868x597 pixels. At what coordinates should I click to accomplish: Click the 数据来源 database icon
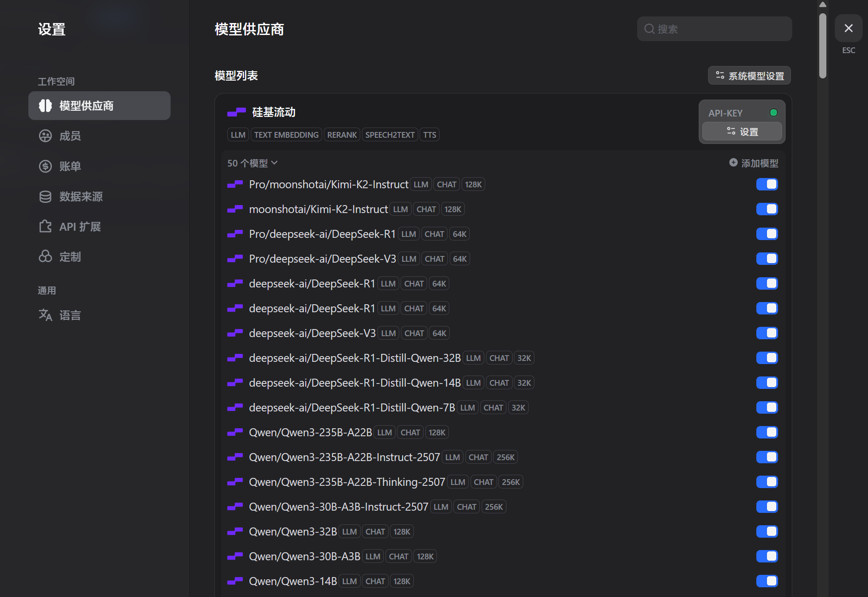[45, 196]
